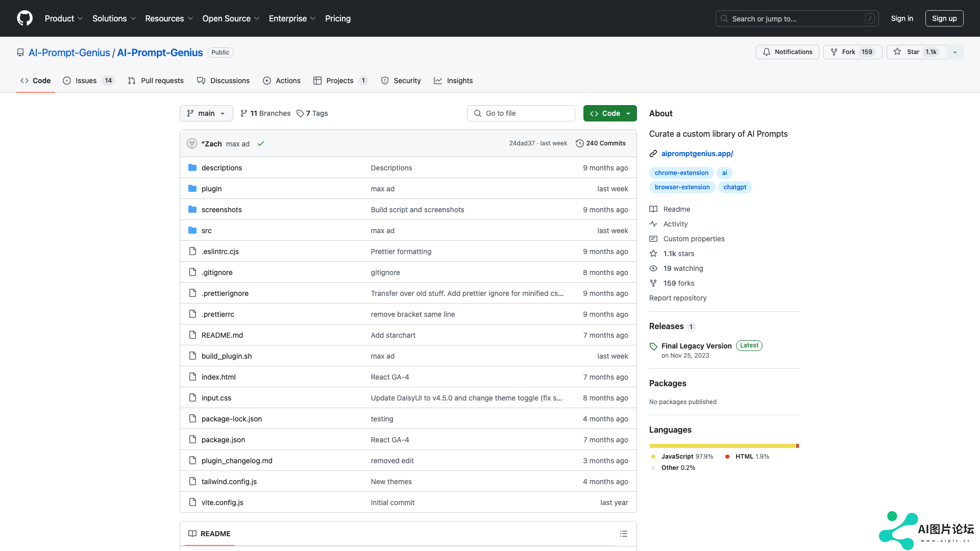Open the AI-Prompt-Genius owner link
This screenshot has width=980, height=551.
(x=69, y=53)
